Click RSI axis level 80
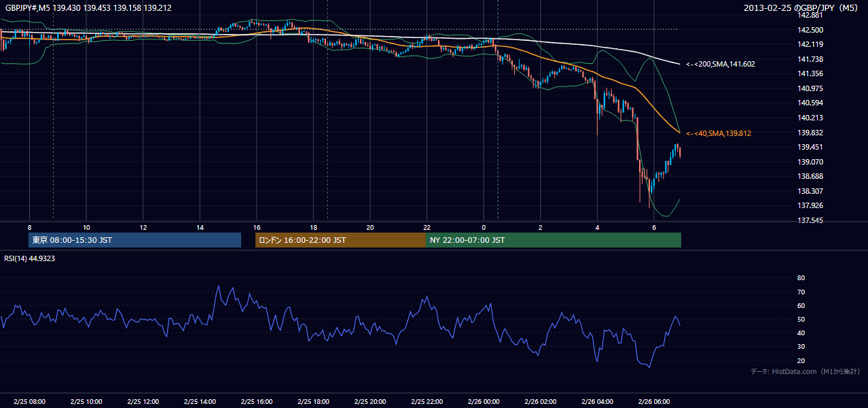This screenshot has width=868, height=408. pyautogui.click(x=801, y=278)
